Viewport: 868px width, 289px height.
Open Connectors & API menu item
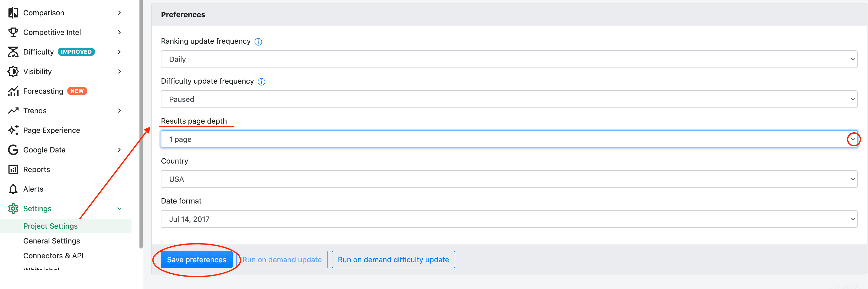(x=53, y=256)
